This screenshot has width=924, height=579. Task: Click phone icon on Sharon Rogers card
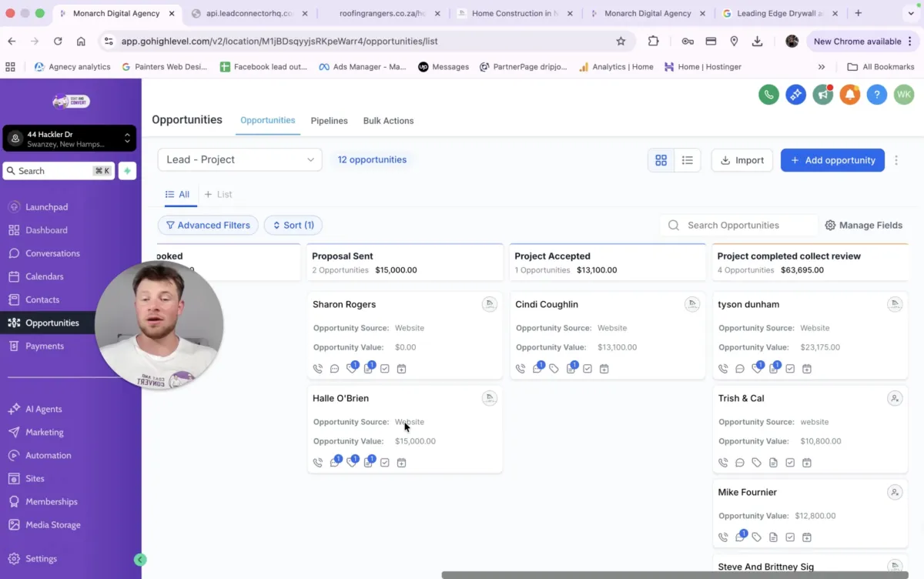(x=318, y=369)
